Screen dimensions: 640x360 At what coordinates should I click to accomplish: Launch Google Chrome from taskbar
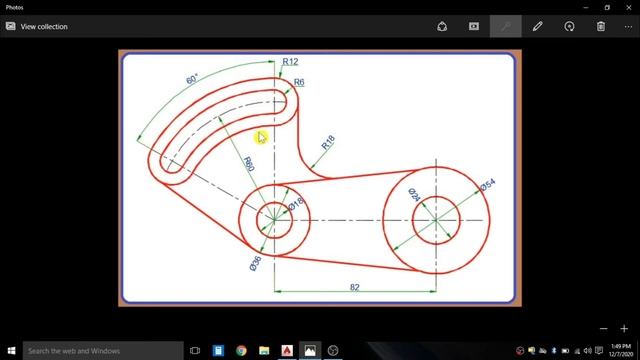[x=241, y=351]
